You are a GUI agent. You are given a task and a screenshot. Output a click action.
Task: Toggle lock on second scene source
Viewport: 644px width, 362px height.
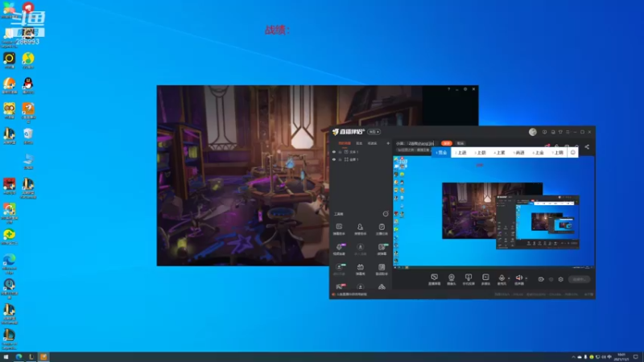(x=340, y=159)
